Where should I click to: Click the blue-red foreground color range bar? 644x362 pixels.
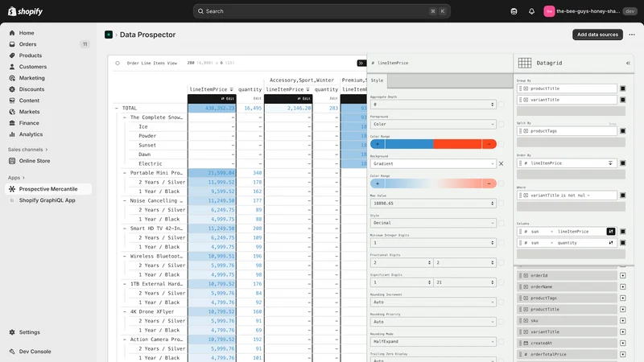(433, 144)
